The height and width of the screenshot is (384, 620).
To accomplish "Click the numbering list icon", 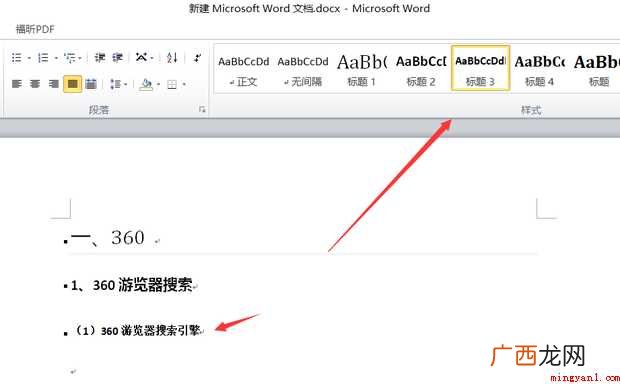I will [43, 58].
